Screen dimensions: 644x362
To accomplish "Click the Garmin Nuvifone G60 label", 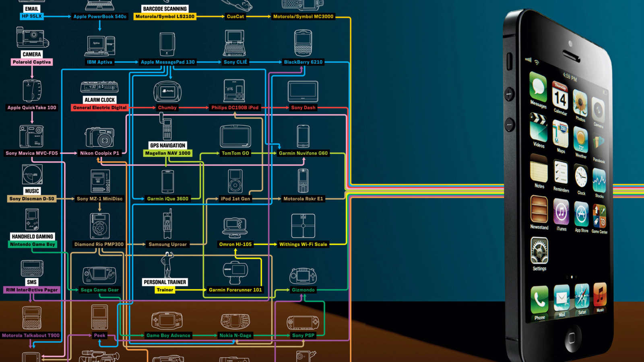I will 303,153.
